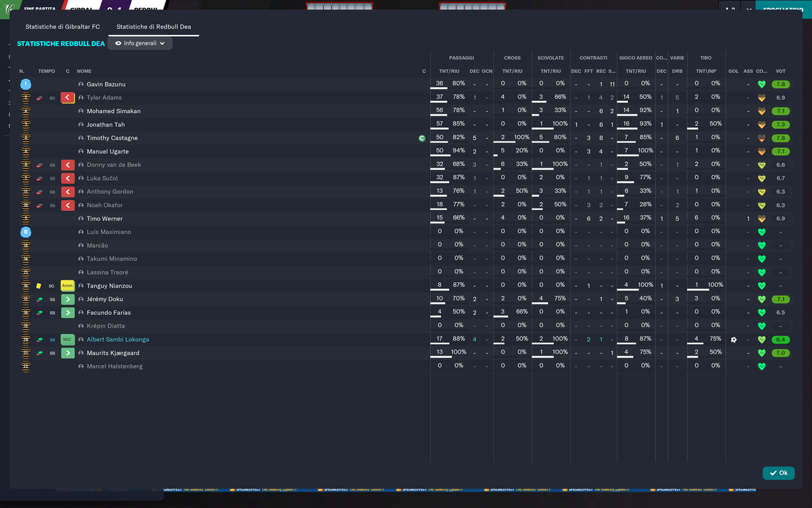Screen dimensions: 812x508
Task: Click the GIOCO AEREO column header
Action: tap(635, 58)
